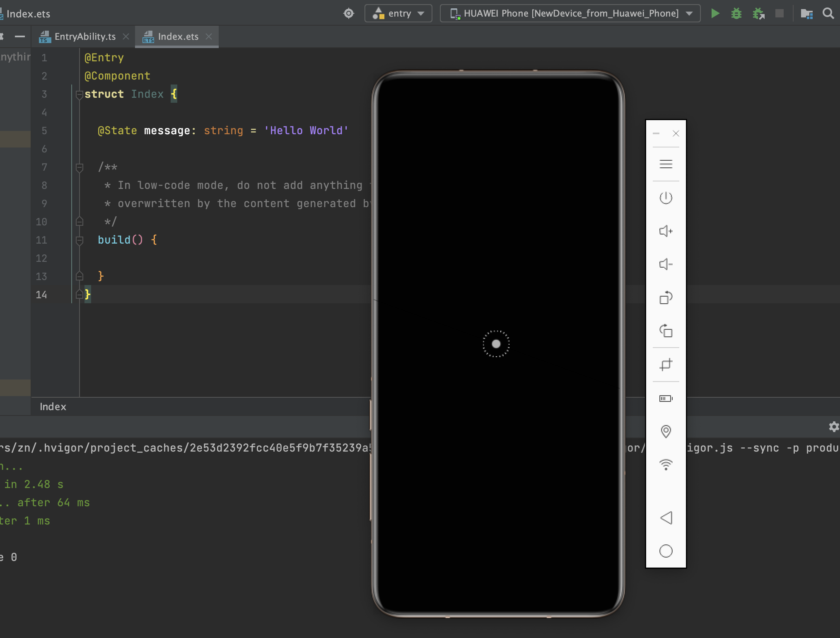Click the fold end marker on line 13

tap(80, 276)
